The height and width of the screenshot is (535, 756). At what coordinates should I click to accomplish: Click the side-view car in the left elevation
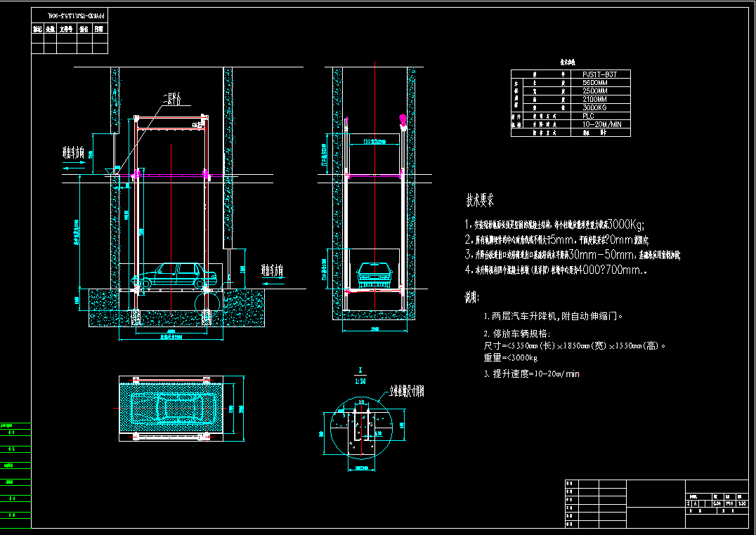[171, 275]
